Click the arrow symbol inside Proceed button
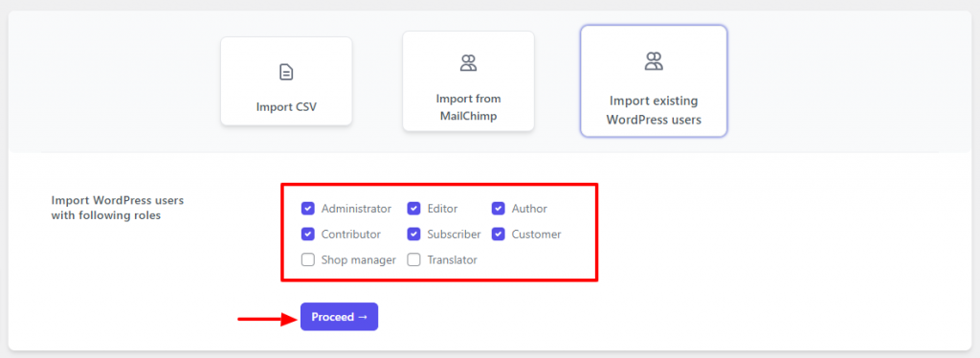The width and height of the screenshot is (980, 358). tap(363, 318)
